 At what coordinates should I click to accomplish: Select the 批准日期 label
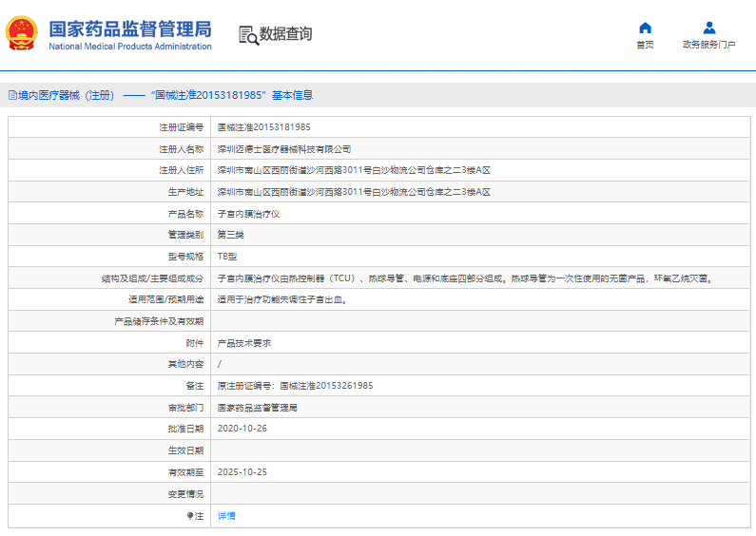pyautogui.click(x=185, y=429)
